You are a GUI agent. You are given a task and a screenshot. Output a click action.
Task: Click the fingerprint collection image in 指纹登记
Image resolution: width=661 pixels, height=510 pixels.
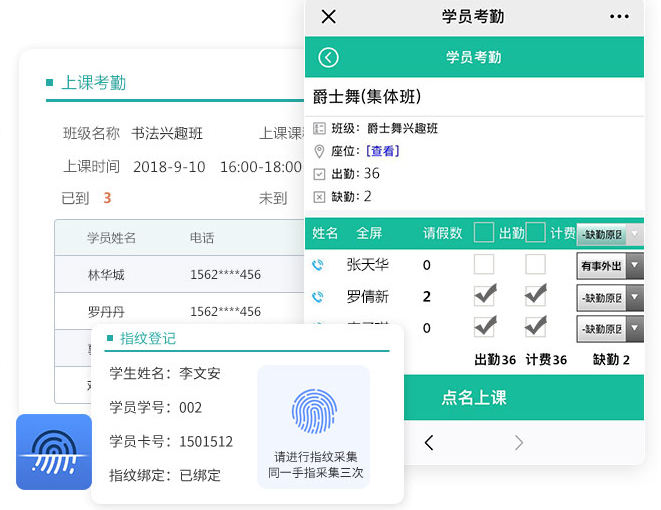[x=313, y=411]
